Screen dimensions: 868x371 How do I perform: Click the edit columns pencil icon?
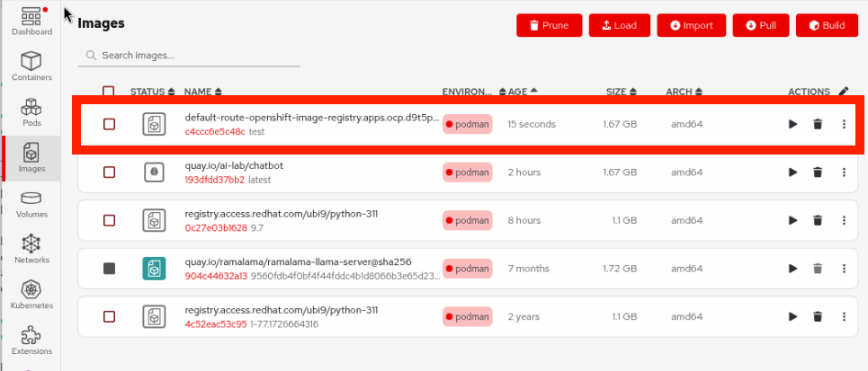843,92
